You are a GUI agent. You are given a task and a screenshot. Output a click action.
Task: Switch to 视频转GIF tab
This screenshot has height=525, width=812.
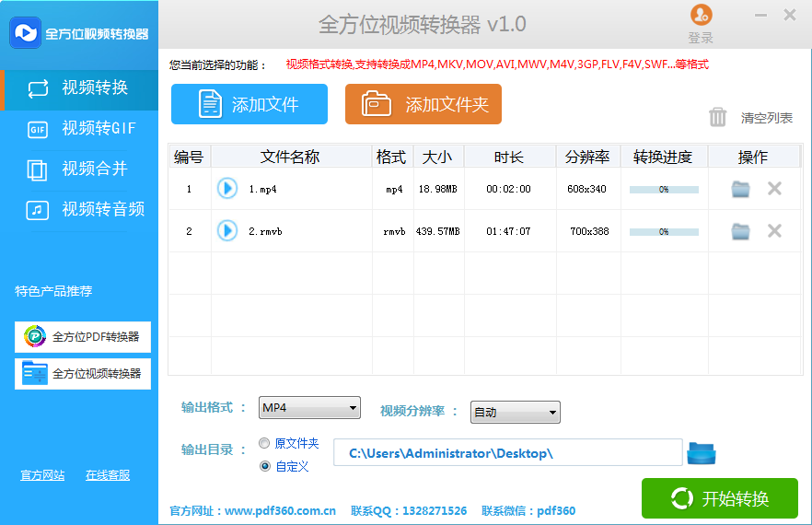point(79,128)
